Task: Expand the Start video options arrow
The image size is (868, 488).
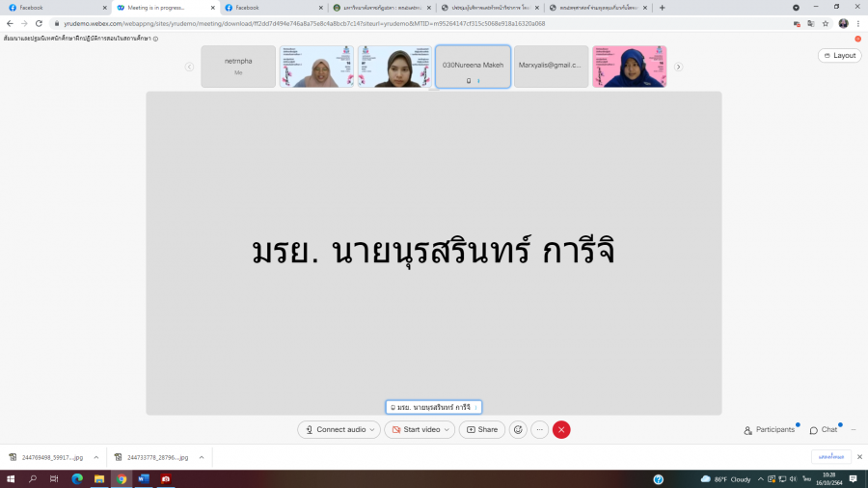Action: pos(448,430)
